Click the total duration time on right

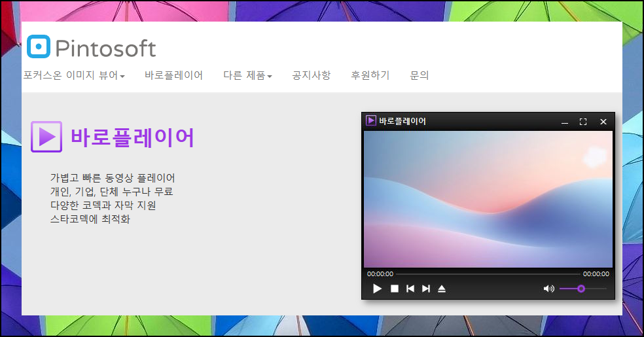pyautogui.click(x=596, y=274)
